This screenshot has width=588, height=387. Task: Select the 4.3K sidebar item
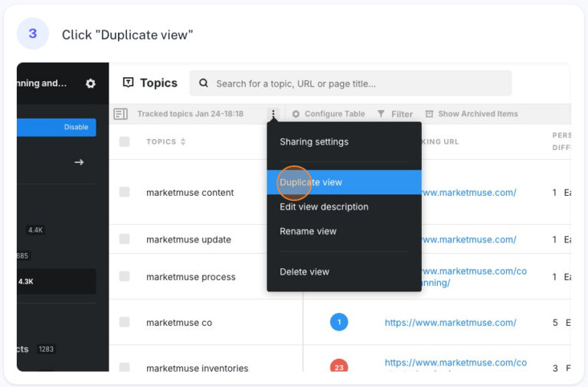coord(56,281)
